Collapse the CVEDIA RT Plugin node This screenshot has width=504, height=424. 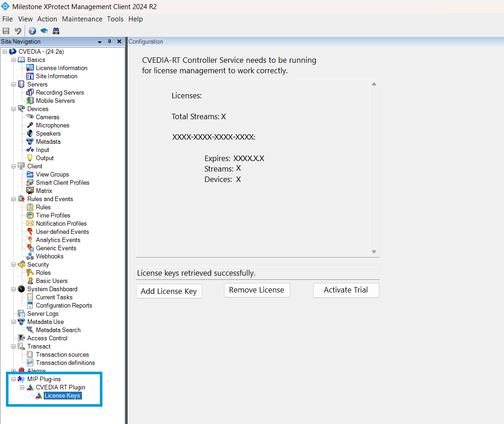click(x=22, y=387)
